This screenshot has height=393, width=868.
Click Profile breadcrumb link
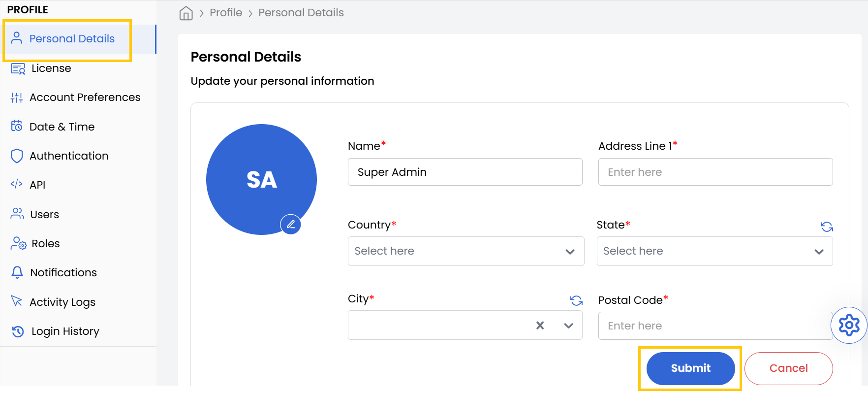[226, 13]
